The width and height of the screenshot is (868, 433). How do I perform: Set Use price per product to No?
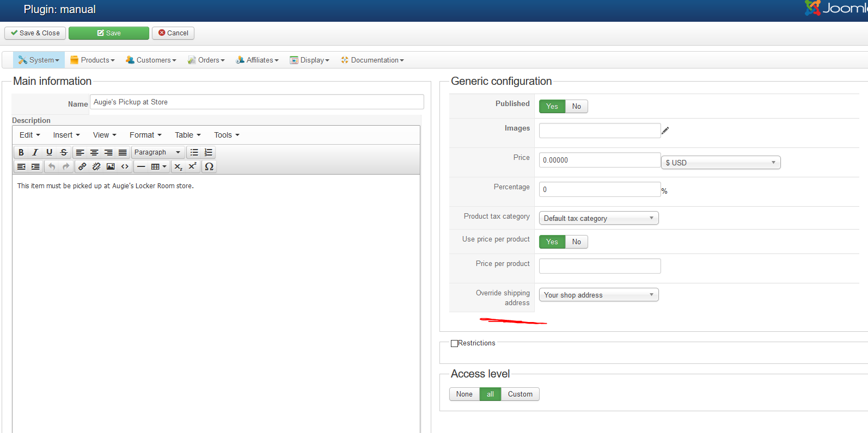click(x=576, y=242)
